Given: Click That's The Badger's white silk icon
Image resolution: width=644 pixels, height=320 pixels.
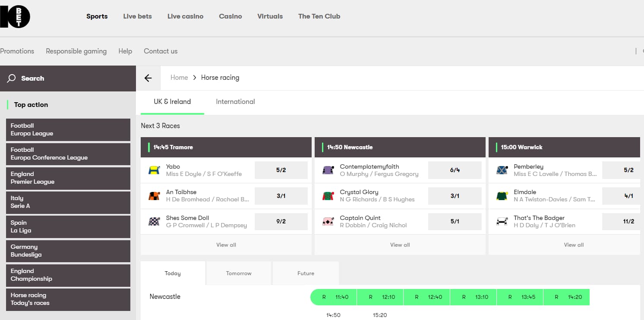Looking at the screenshot, I should coord(502,222).
